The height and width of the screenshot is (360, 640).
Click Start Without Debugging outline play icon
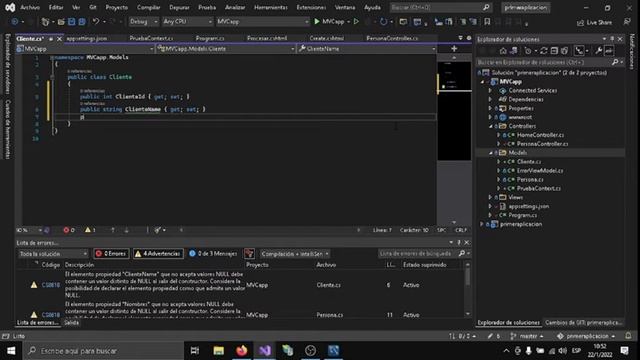tap(356, 22)
